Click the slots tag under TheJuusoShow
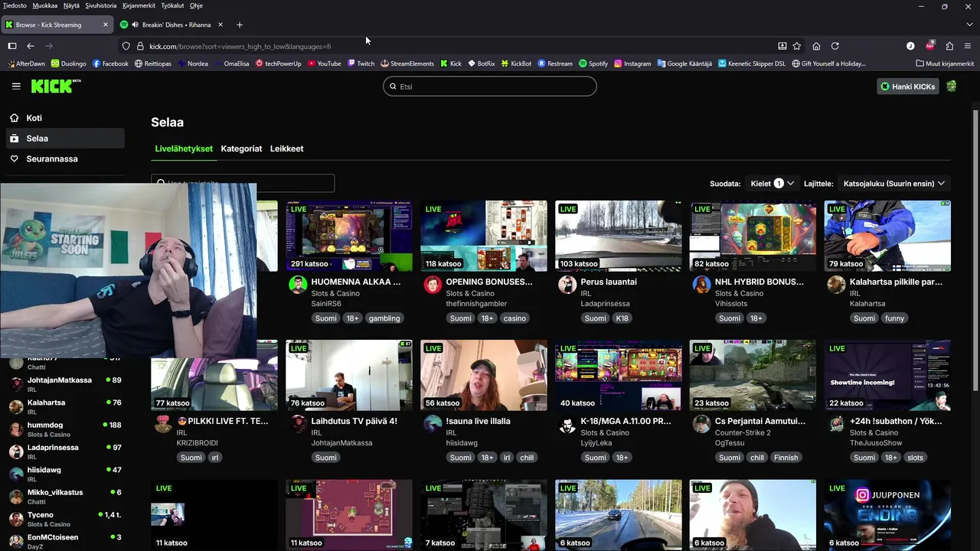Viewport: 980px width, 551px height. click(x=915, y=458)
